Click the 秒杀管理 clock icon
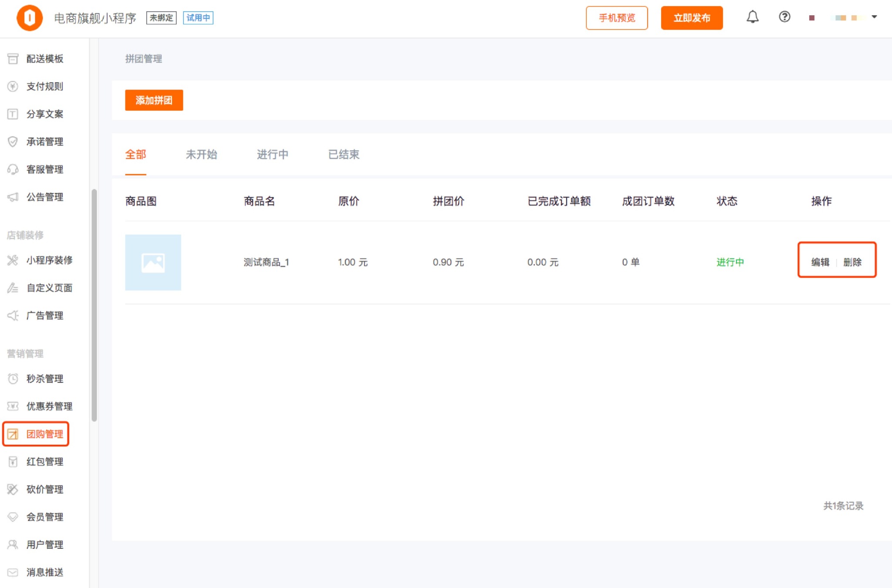Viewport: 892px width, 588px height. (13, 378)
